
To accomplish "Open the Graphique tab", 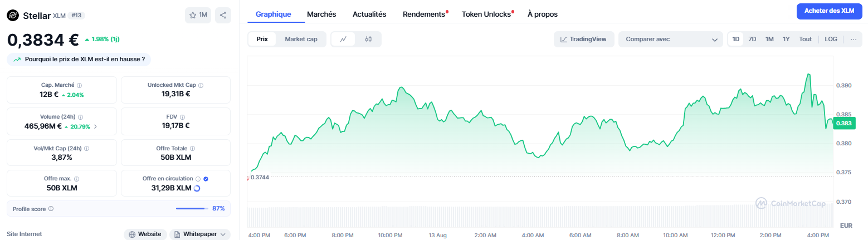I will [x=273, y=14].
